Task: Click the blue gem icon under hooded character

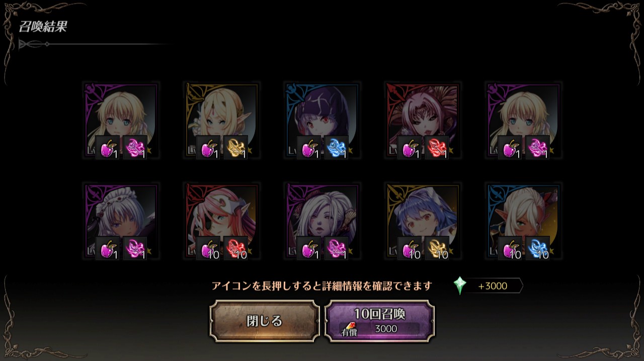Action: 336,148
